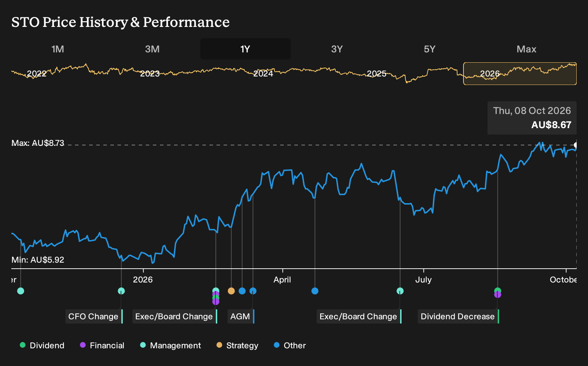
Task: Click the blue Other marker after April
Action: point(315,291)
